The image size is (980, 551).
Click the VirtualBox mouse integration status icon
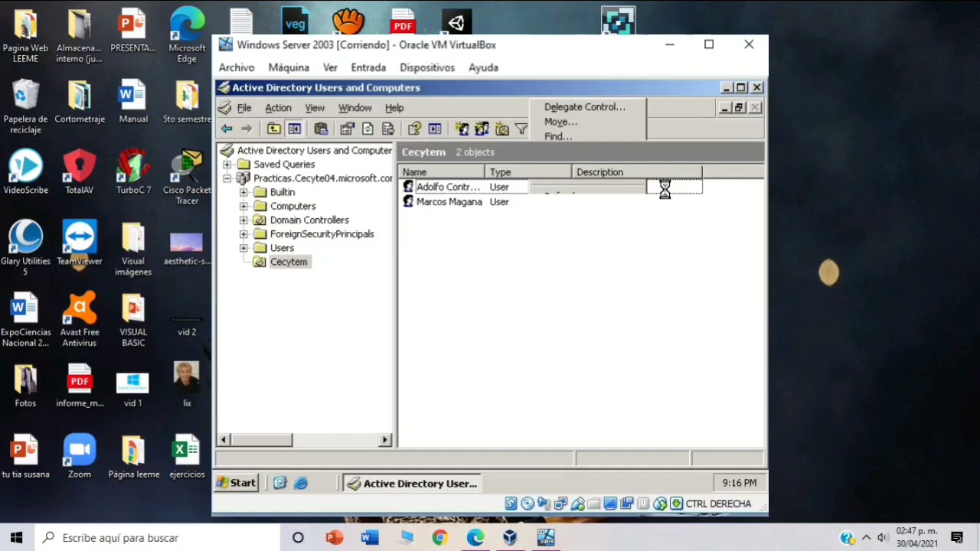click(x=660, y=504)
